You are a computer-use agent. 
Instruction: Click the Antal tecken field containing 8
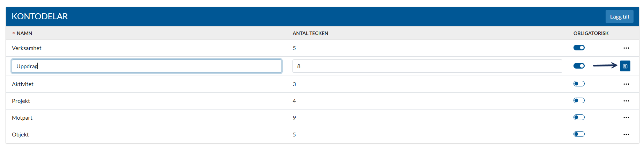[x=427, y=66]
